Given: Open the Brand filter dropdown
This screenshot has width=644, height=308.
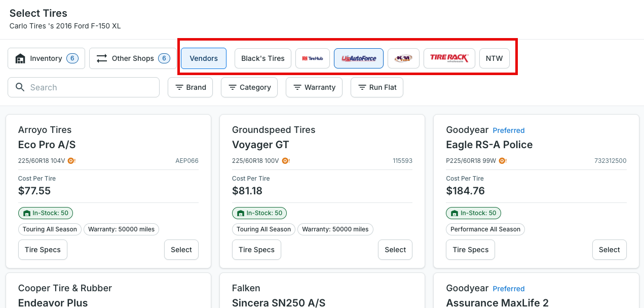Looking at the screenshot, I should click(x=191, y=87).
